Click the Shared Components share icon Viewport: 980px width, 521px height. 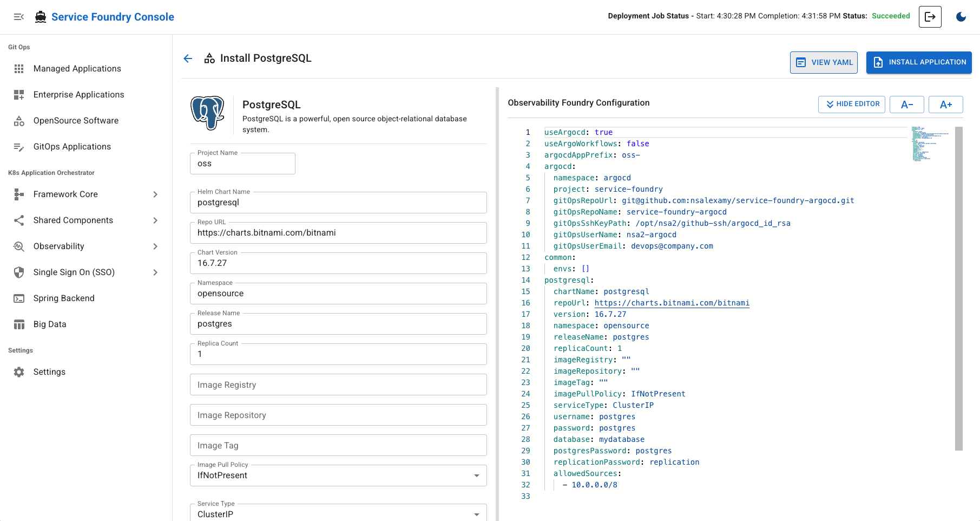tap(19, 220)
